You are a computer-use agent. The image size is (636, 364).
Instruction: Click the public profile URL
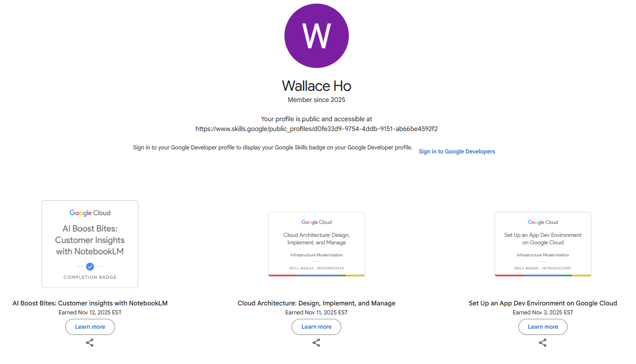pos(316,129)
